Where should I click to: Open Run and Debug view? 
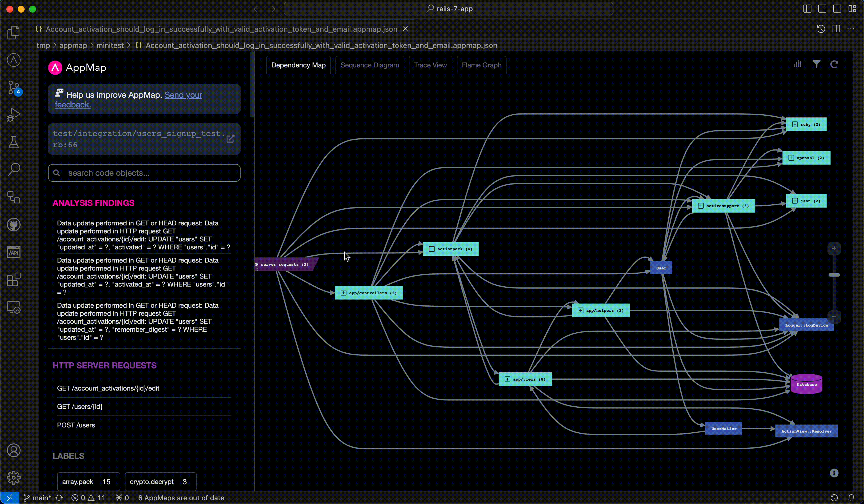(14, 115)
